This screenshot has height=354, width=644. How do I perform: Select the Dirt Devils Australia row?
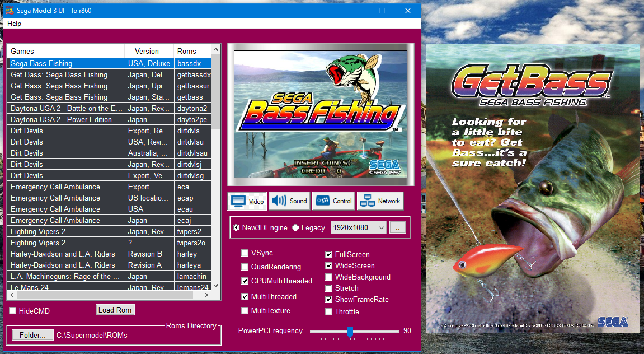pyautogui.click(x=109, y=153)
